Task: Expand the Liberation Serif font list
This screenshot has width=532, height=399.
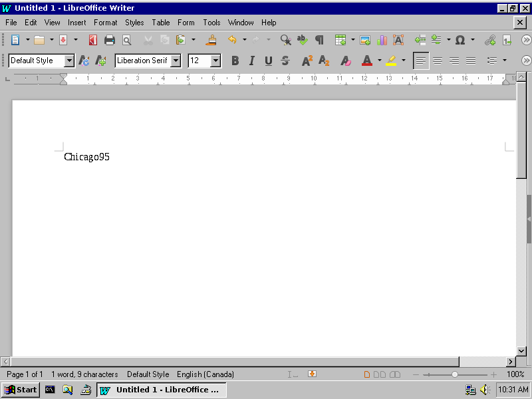Action: [x=176, y=61]
